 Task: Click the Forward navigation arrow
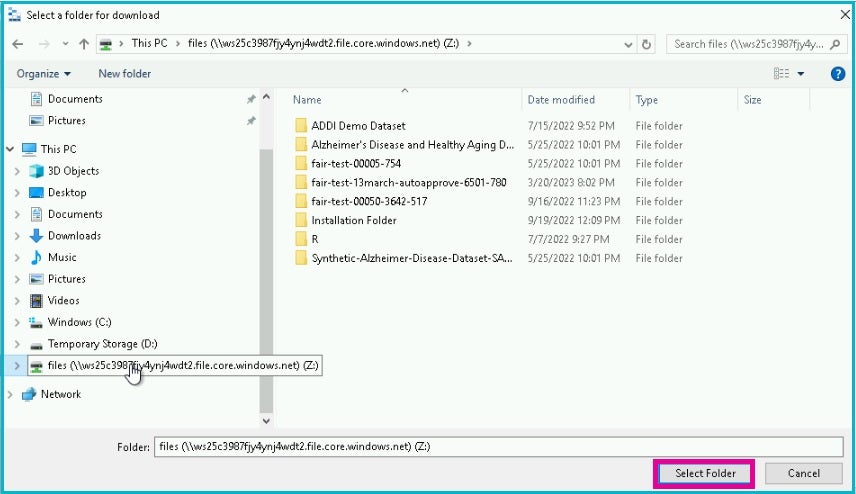[44, 44]
